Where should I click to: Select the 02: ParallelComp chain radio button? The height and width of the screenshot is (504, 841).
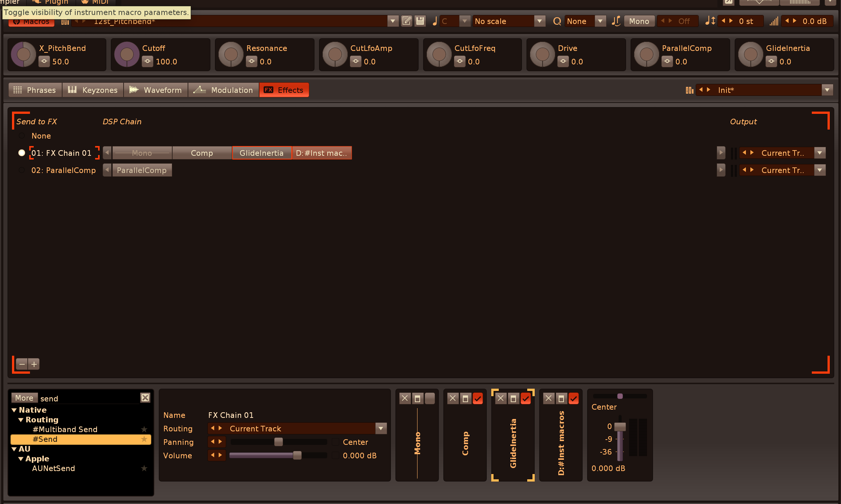(22, 170)
